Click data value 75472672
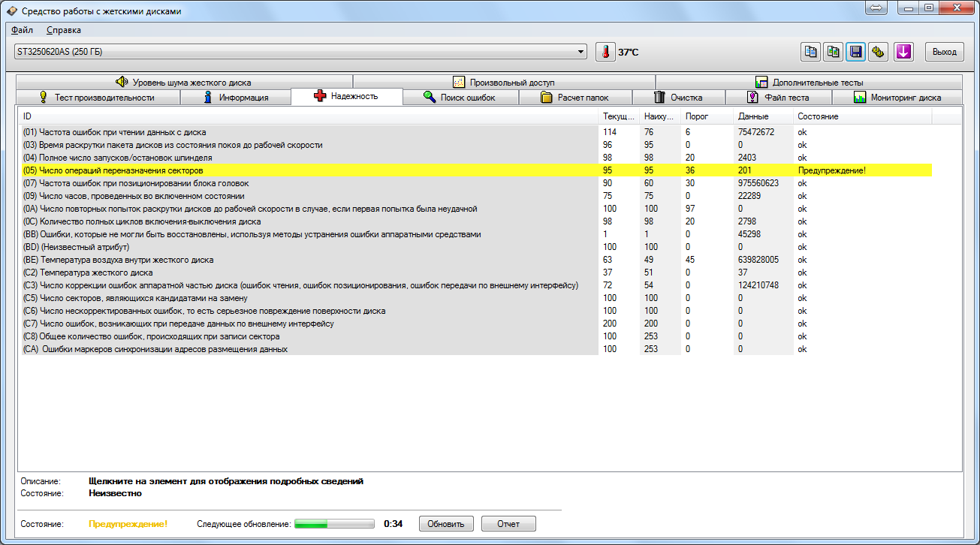The image size is (980, 545). (756, 132)
